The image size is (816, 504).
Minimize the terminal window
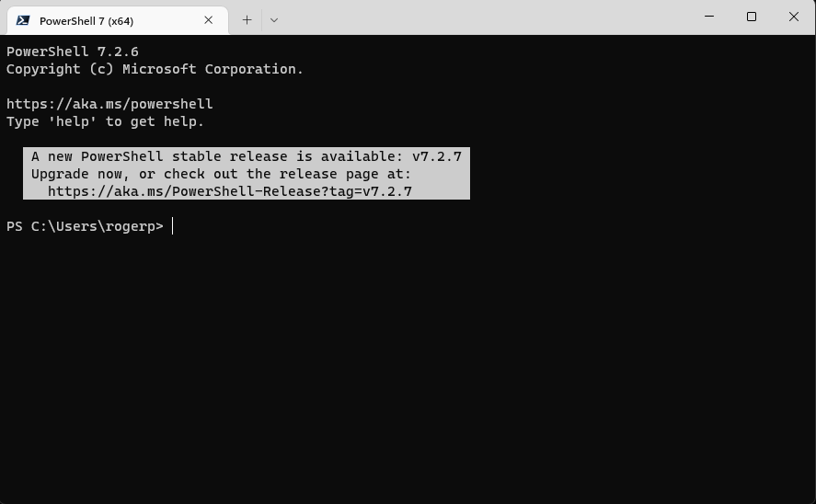708,17
